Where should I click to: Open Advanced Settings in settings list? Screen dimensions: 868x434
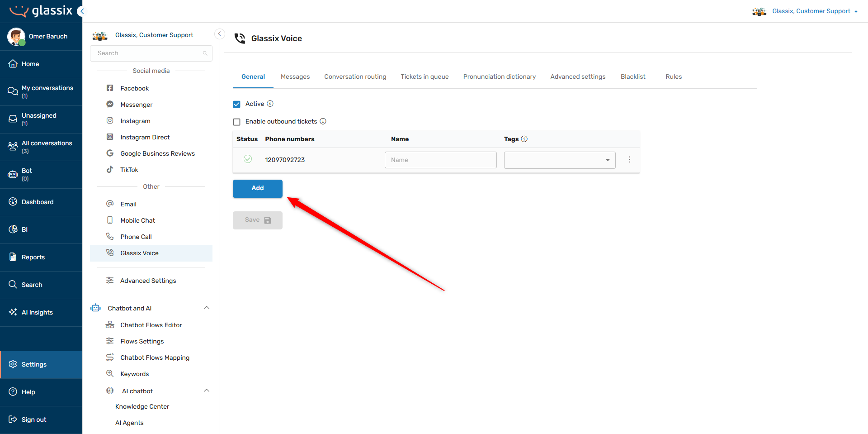[x=151, y=281]
